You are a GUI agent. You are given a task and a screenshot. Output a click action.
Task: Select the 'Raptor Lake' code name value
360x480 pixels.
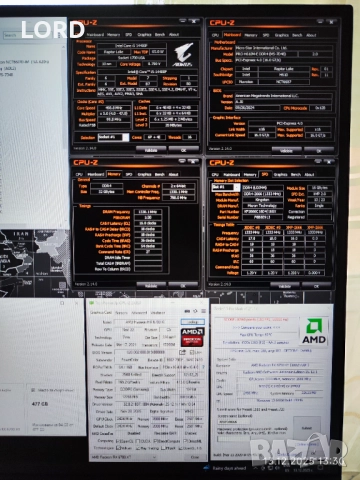(114, 52)
